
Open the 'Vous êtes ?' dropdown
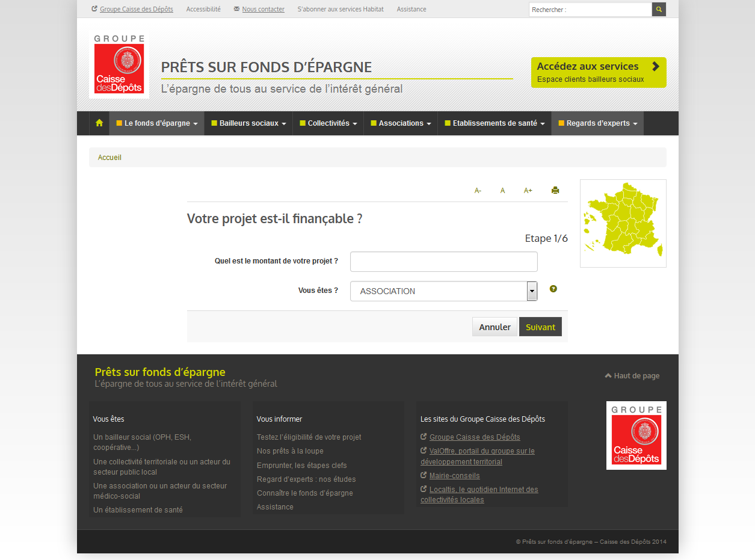point(443,291)
